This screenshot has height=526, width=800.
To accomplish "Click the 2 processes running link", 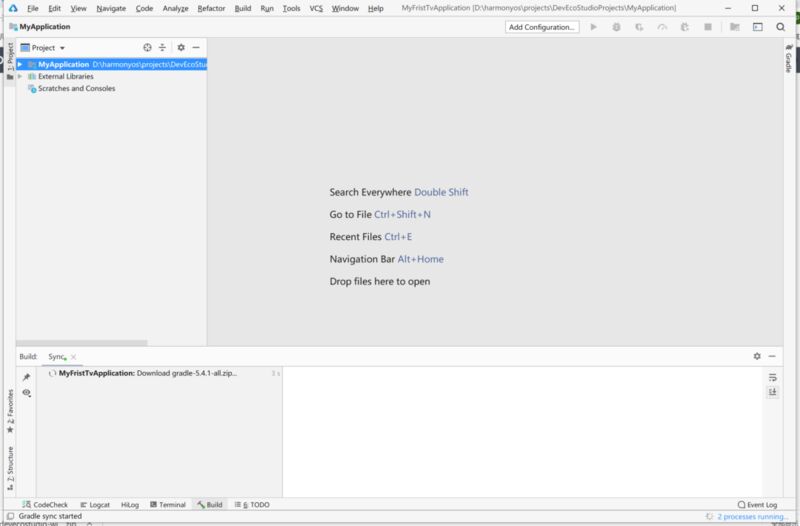I will tap(752, 517).
